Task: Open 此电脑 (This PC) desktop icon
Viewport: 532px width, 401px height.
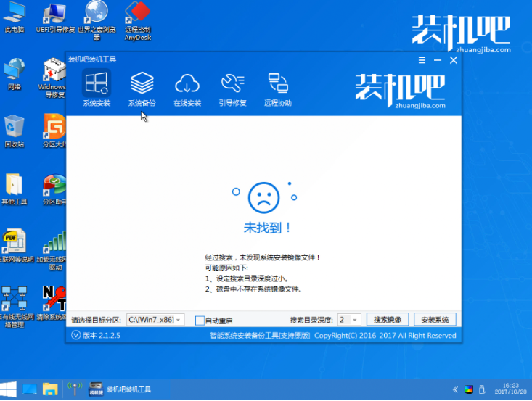Action: pyautogui.click(x=14, y=18)
